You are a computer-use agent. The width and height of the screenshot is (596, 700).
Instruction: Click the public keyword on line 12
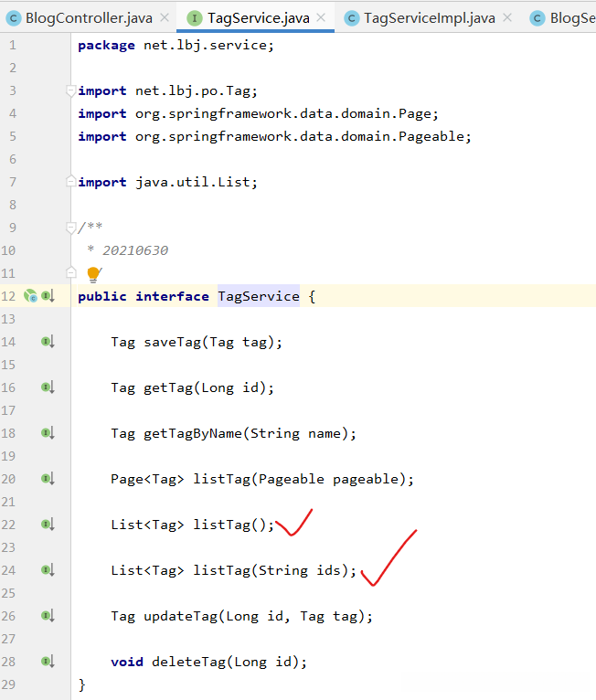pyautogui.click(x=102, y=296)
